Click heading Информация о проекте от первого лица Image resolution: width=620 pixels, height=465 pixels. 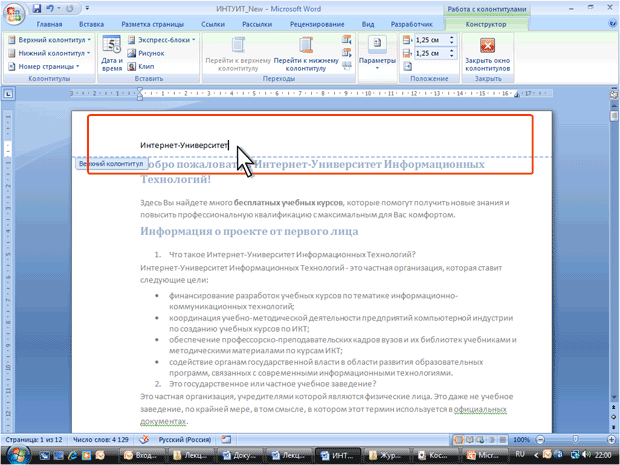click(249, 231)
